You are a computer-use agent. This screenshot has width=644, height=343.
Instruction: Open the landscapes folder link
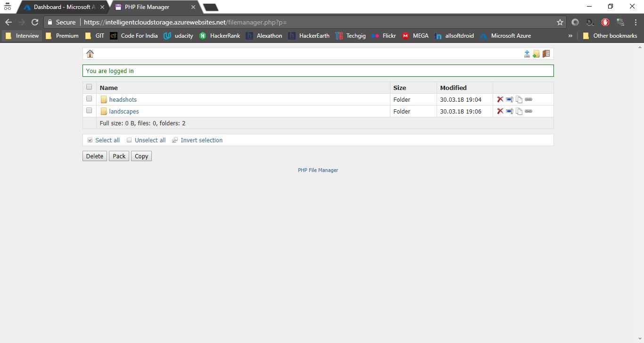124,112
